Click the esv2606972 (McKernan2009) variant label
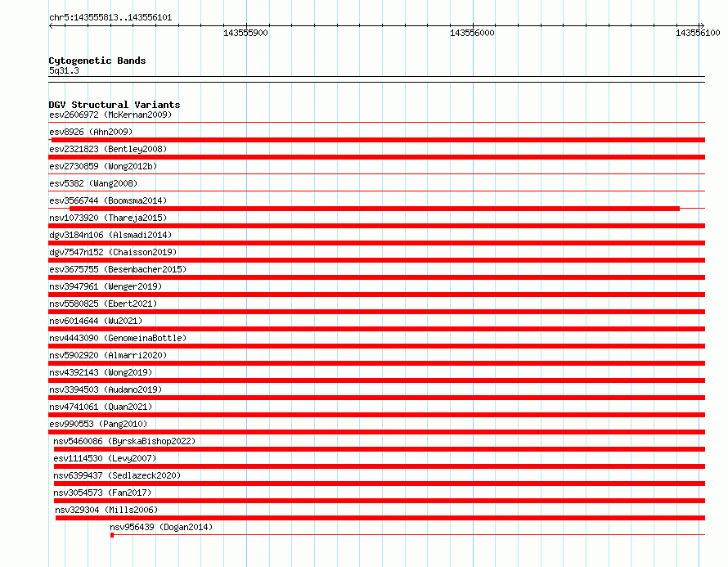This screenshot has width=728, height=567. click(110, 115)
